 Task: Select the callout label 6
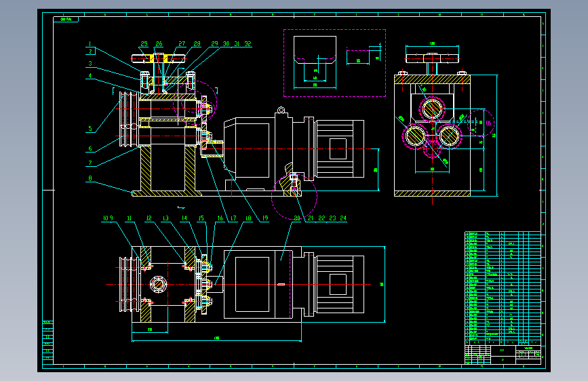pos(90,148)
